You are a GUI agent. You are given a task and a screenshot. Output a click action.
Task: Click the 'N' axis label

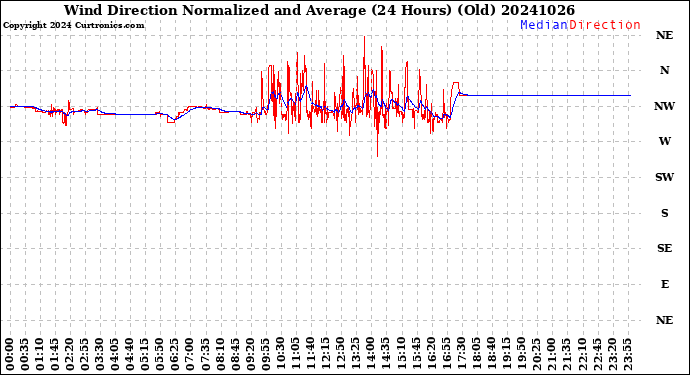(x=664, y=70)
